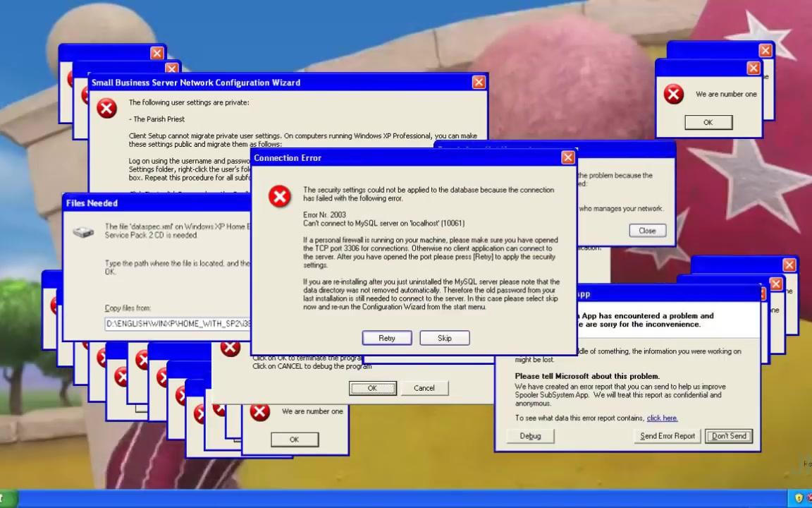The width and height of the screenshot is (812, 508).
Task: Click OK in bottom We are number one dialog
Action: (294, 440)
